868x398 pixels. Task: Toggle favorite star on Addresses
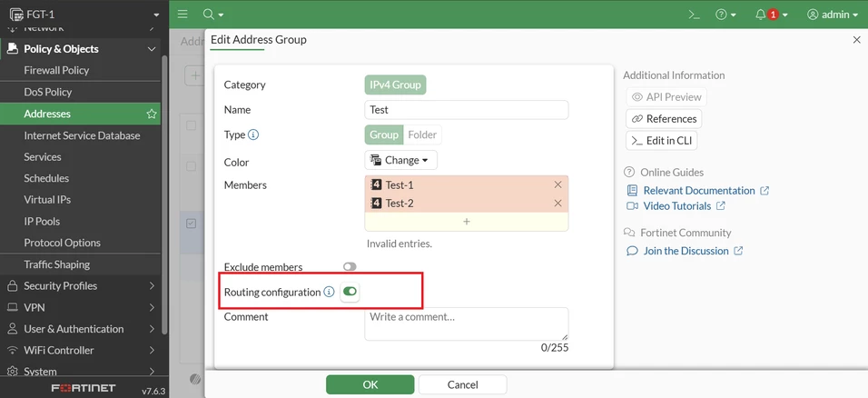pyautogui.click(x=151, y=114)
